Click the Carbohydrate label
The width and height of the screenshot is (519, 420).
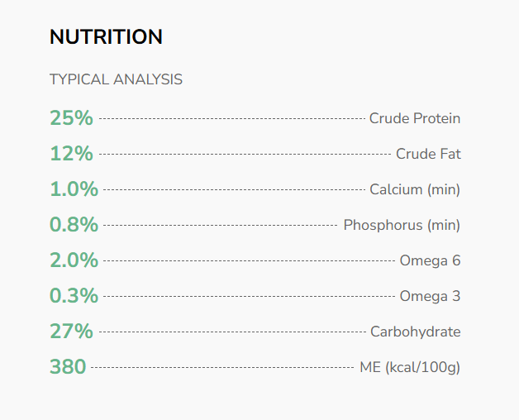[x=415, y=332]
